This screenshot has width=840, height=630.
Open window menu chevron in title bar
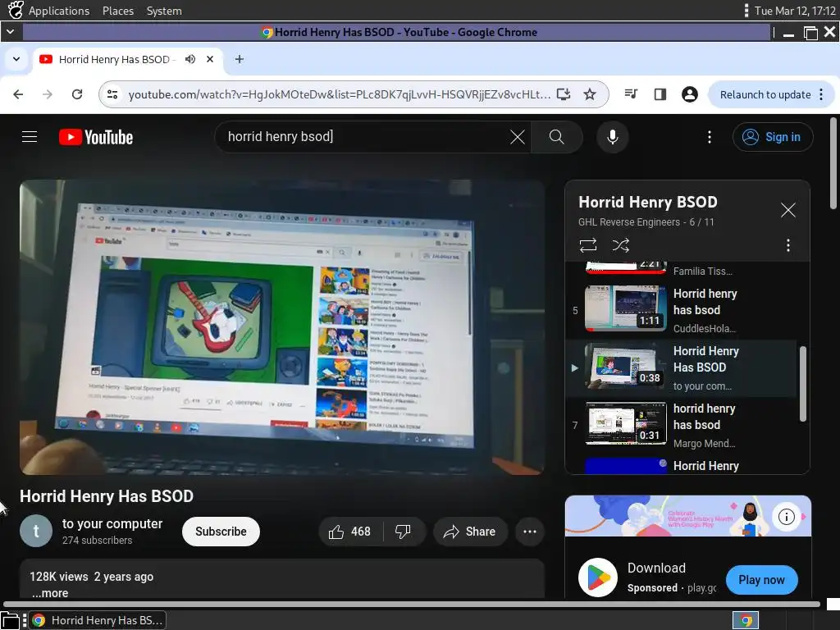[10, 32]
